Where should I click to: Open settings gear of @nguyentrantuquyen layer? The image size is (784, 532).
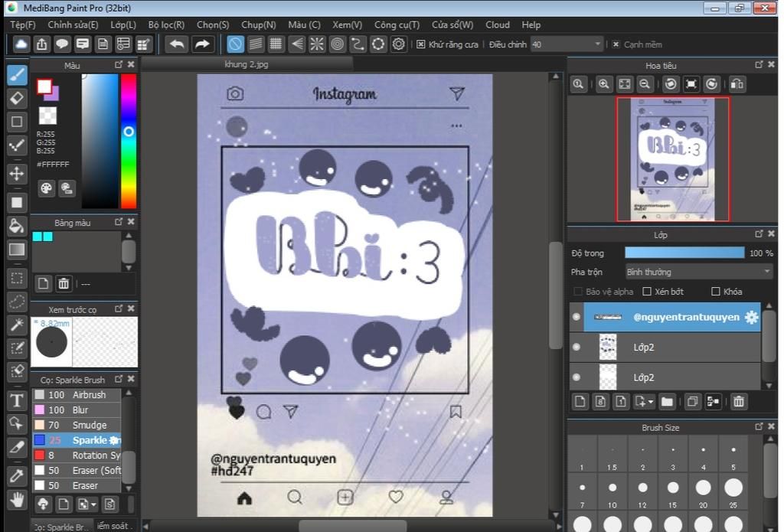click(752, 317)
